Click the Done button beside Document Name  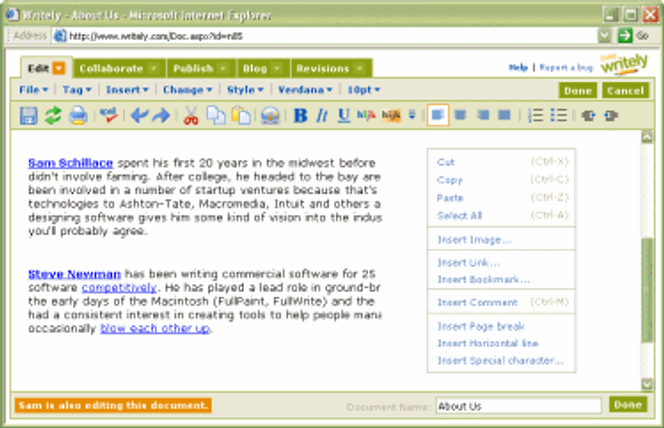628,405
